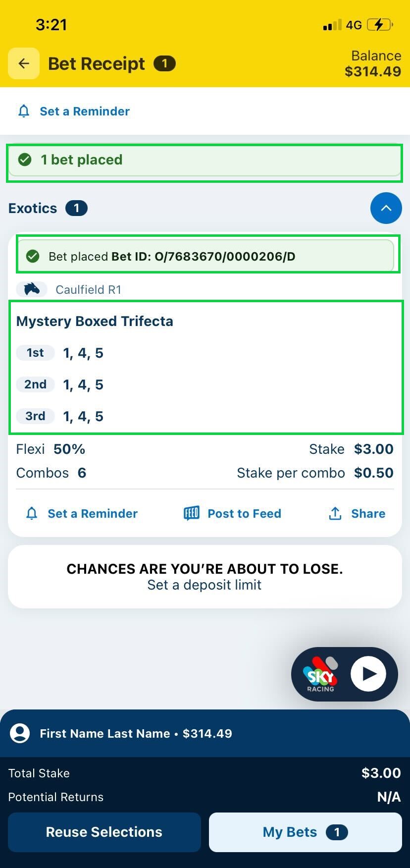This screenshot has width=410, height=868.
Task: Tap the Post to Feed label
Action: [244, 513]
